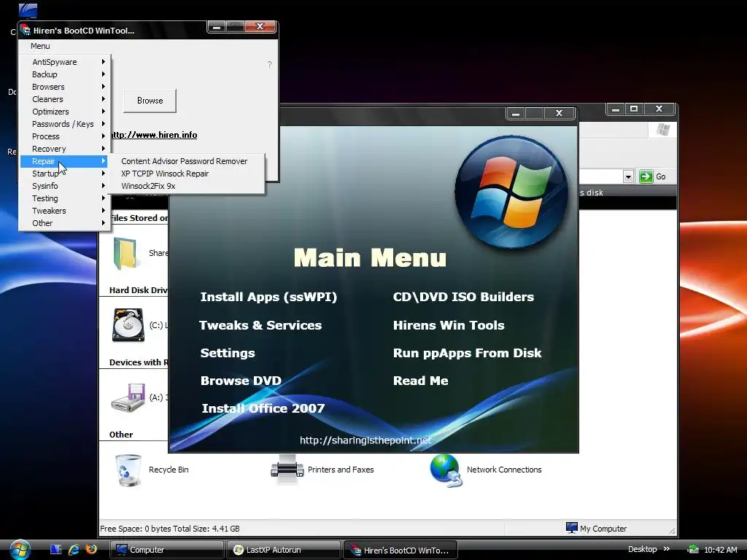
Task: Open the Start orb on the taskbar
Action: (x=20, y=549)
